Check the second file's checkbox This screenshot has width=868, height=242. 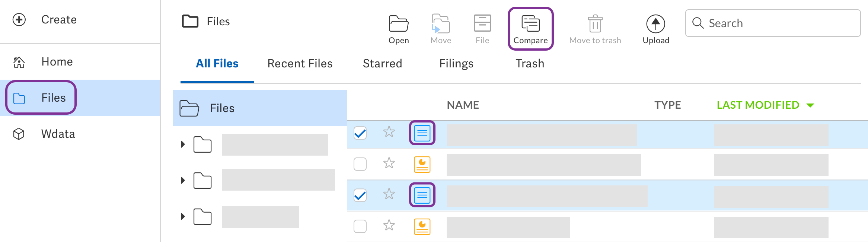coord(360,164)
